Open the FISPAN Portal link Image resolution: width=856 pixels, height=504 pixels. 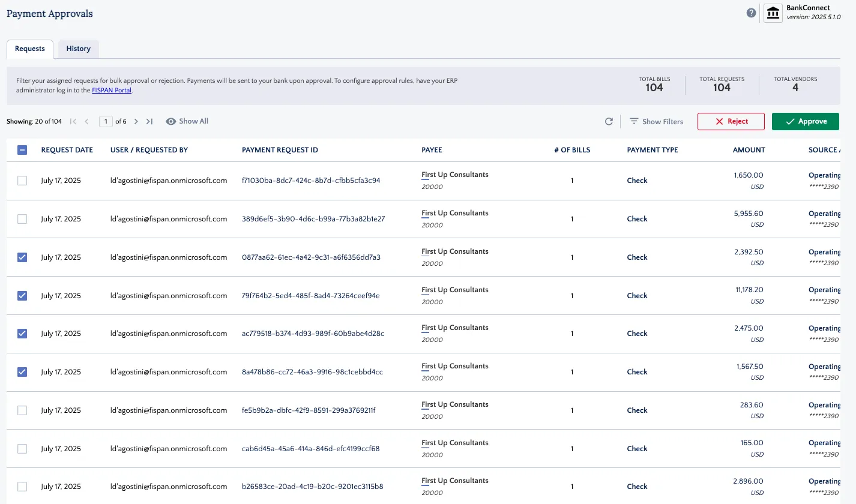point(112,90)
